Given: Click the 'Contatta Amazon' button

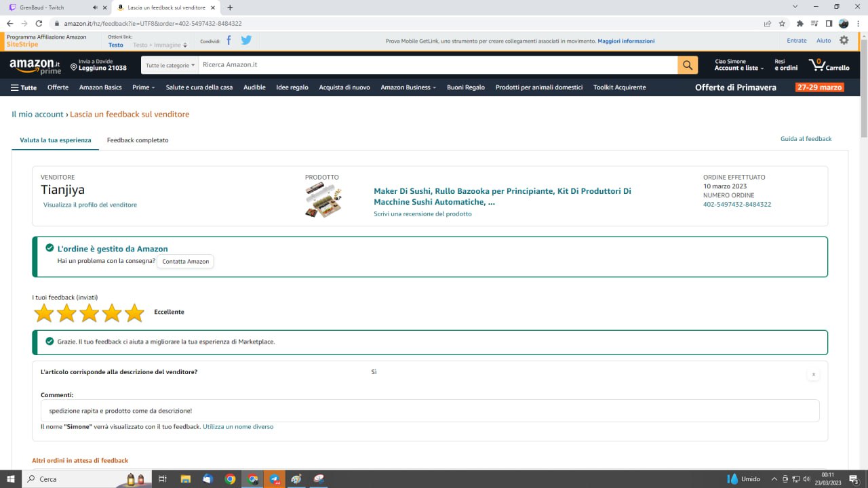Looking at the screenshot, I should point(186,262).
